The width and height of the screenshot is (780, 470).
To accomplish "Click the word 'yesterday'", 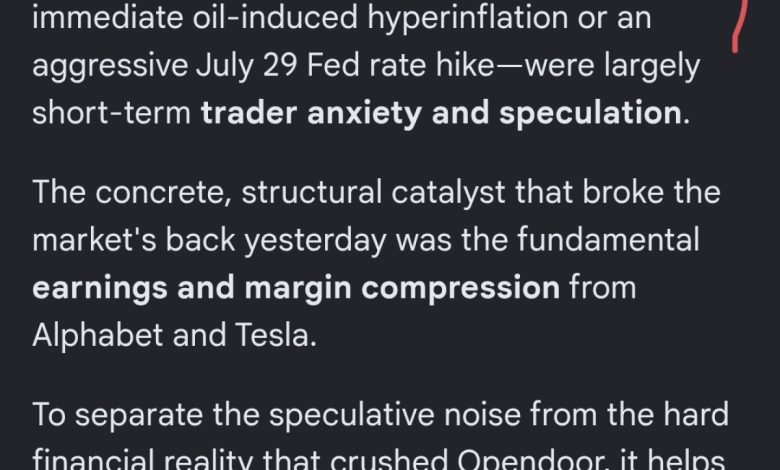I will pyautogui.click(x=315, y=241).
